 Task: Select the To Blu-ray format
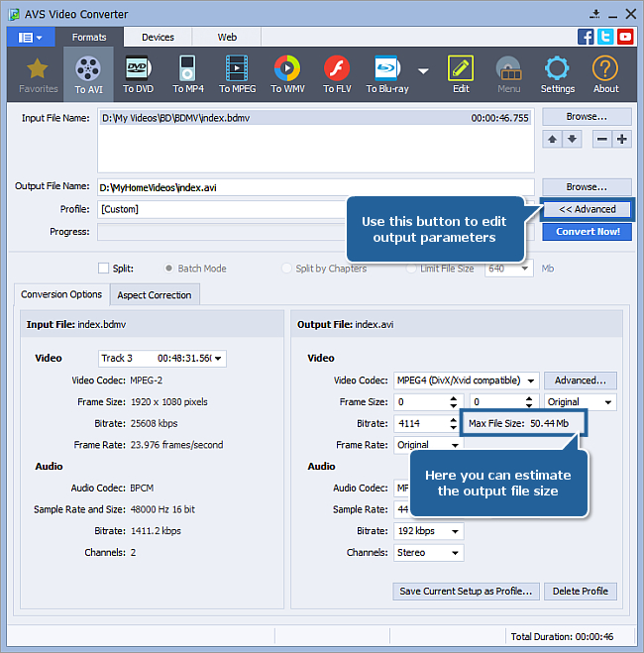pos(387,74)
